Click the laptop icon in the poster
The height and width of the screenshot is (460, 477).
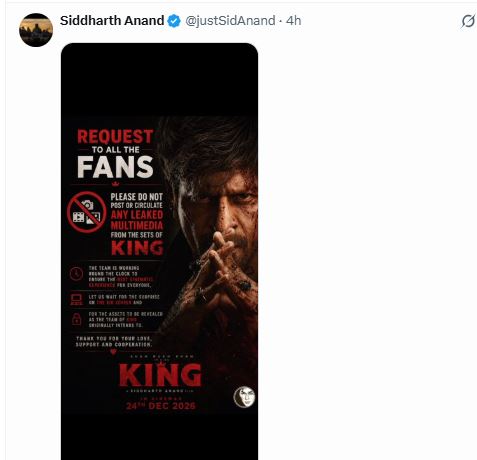[x=77, y=299]
